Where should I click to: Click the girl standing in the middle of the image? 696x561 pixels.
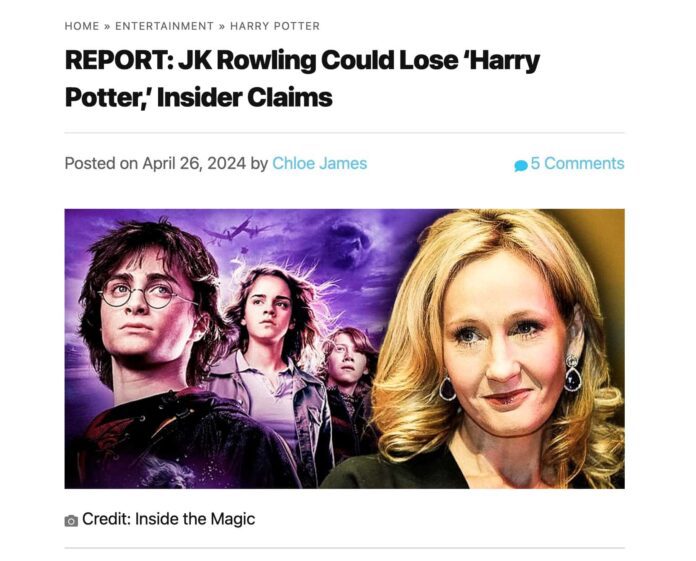(x=272, y=355)
